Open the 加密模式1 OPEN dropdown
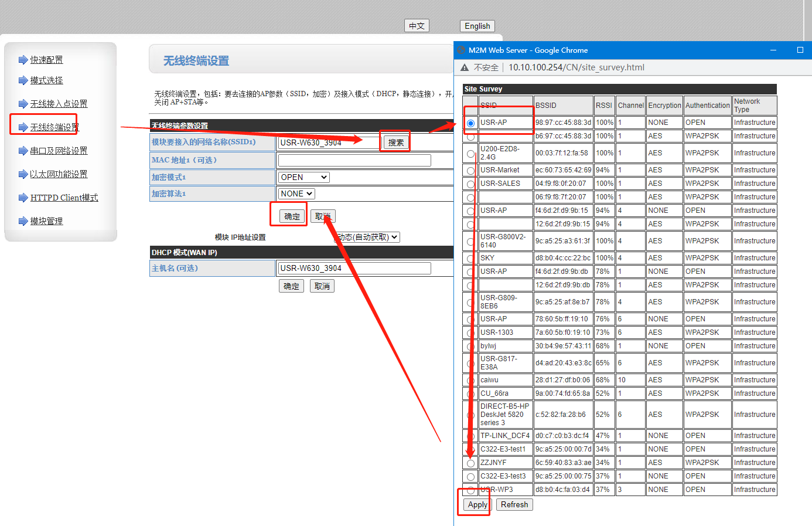 click(x=303, y=177)
